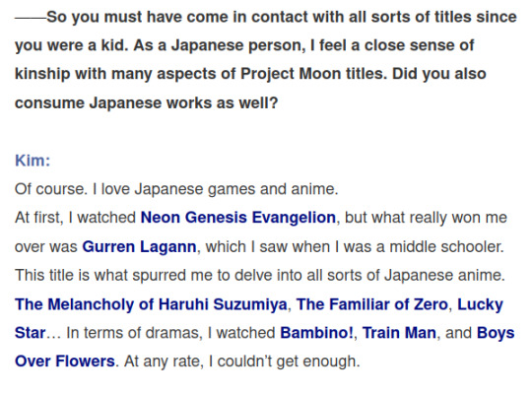
Task: Open the Bambino! drama link
Action: (x=316, y=333)
